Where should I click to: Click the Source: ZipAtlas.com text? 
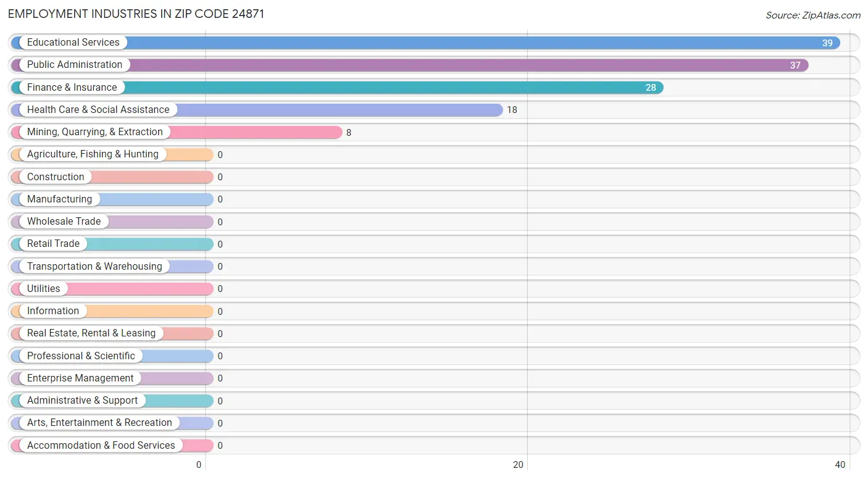(813, 15)
